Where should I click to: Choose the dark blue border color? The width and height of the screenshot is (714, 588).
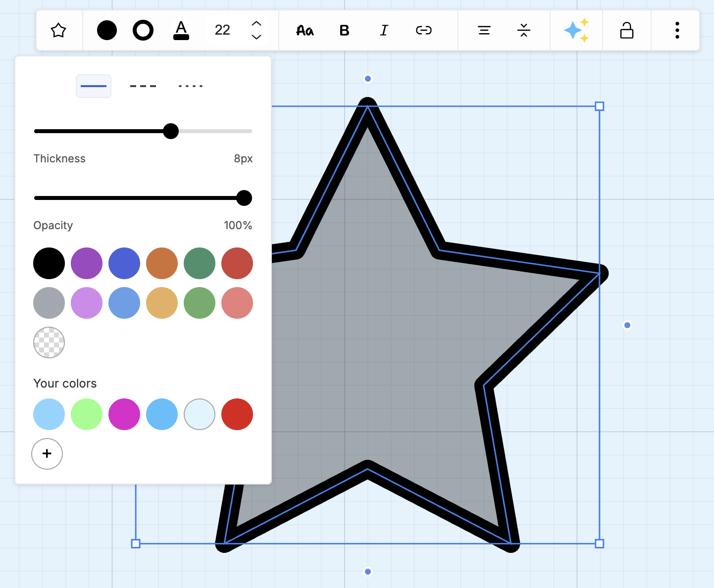pyautogui.click(x=124, y=263)
